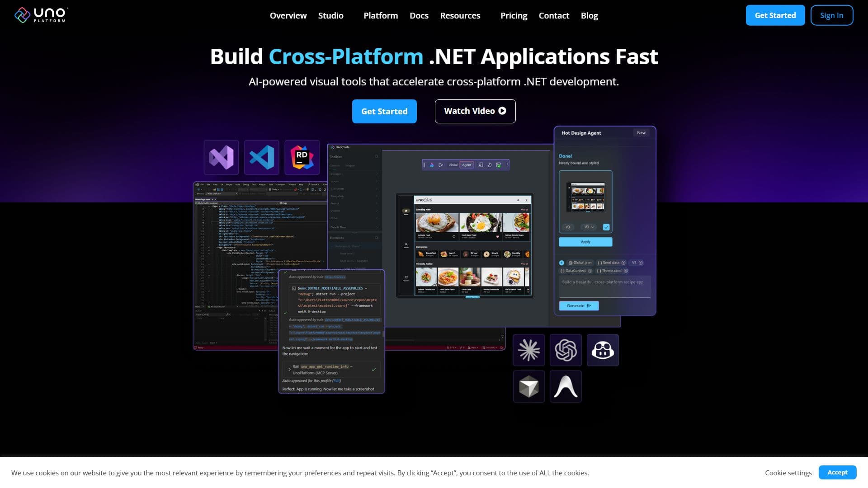This screenshot has width=868, height=488.
Task: Click the crescent theme icon in design toolbar
Action: click(x=489, y=165)
